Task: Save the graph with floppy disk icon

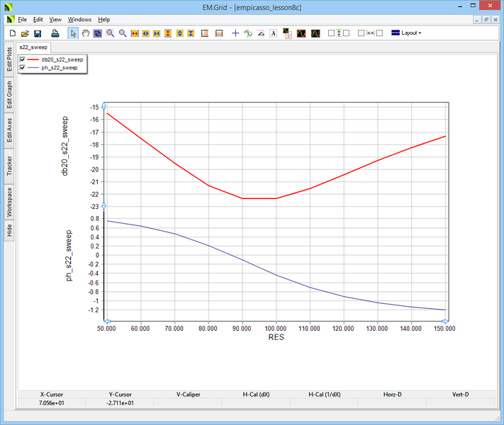Action: (38, 33)
